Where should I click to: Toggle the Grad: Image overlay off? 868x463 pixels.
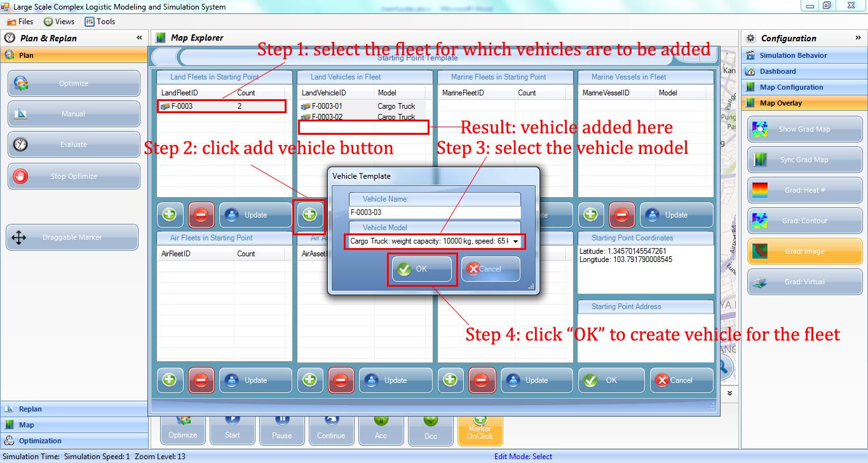pos(804,251)
